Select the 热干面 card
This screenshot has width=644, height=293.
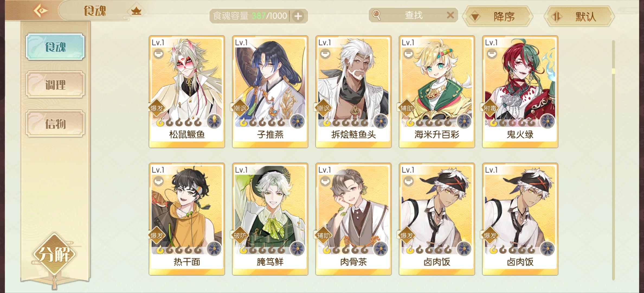click(x=187, y=219)
